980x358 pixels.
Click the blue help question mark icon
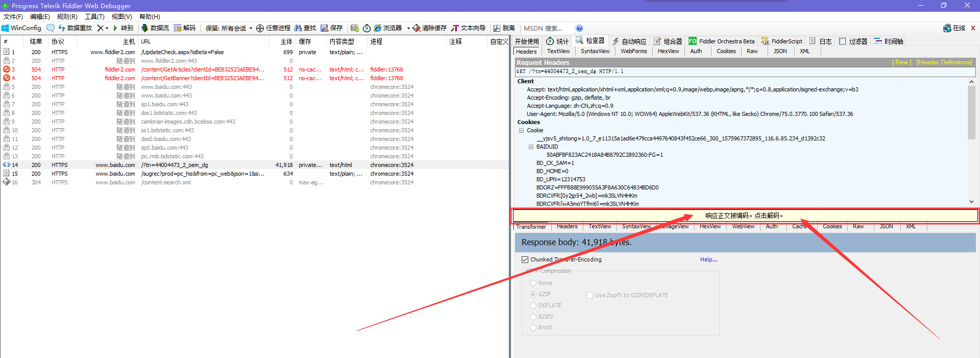(579, 28)
